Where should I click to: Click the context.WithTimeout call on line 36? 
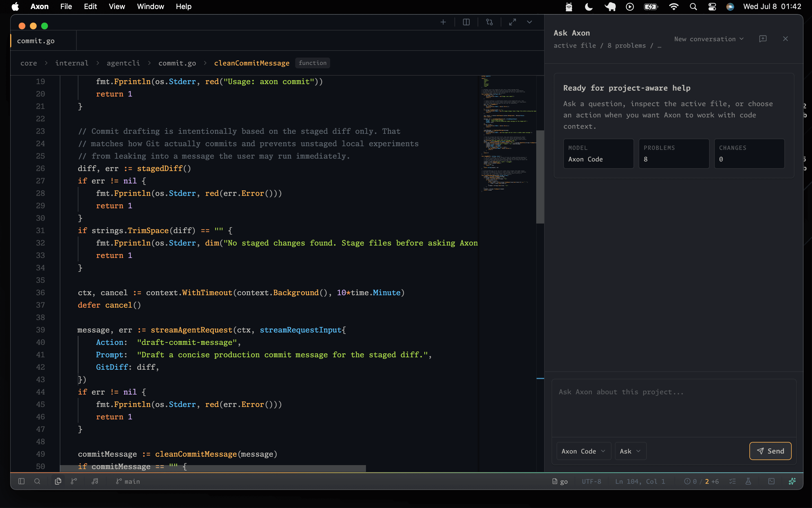(189, 292)
